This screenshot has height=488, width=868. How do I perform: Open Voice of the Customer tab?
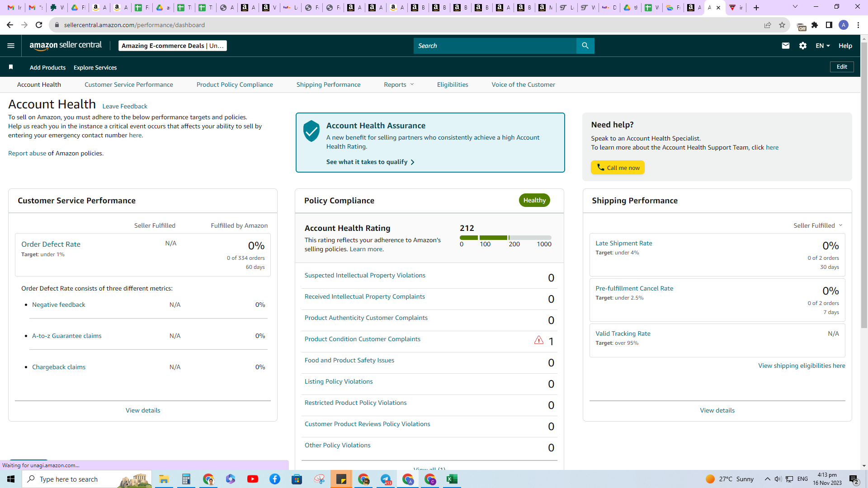[x=524, y=84]
